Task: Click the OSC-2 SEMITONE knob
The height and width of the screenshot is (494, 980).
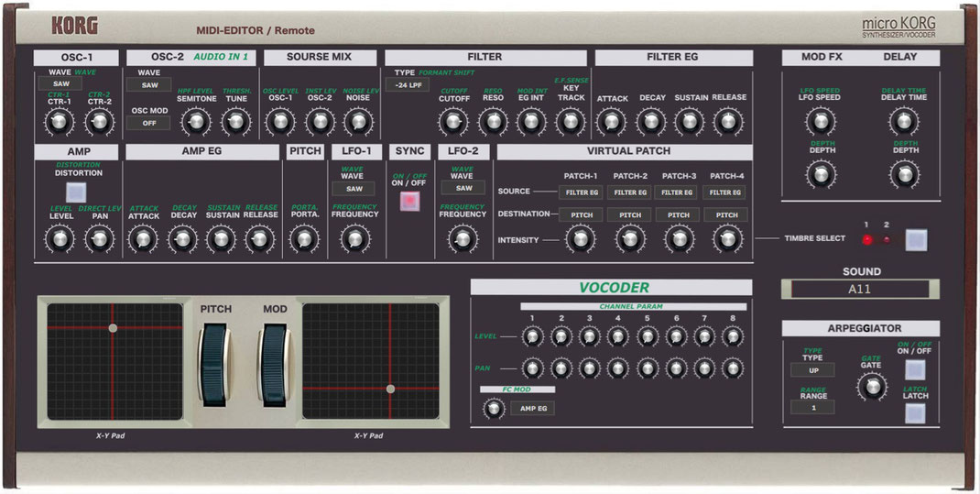Action: 196,122
